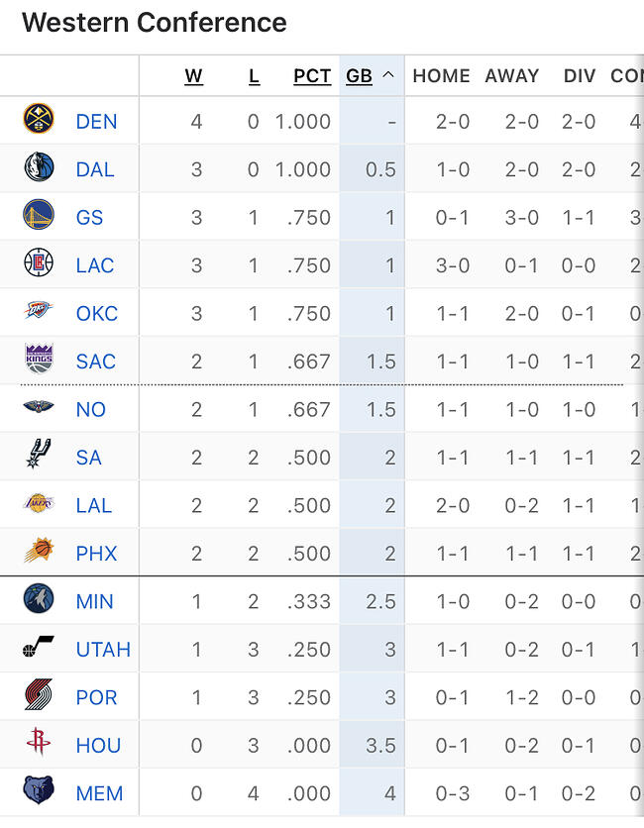Viewport: 644px width, 828px height.
Task: Go to the PHX team link
Action: tap(96, 553)
